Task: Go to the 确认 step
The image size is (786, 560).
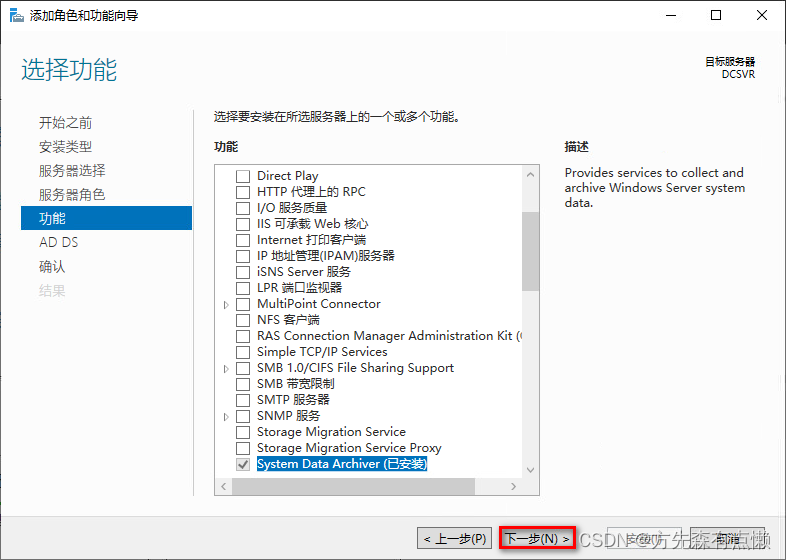Action: [52, 266]
